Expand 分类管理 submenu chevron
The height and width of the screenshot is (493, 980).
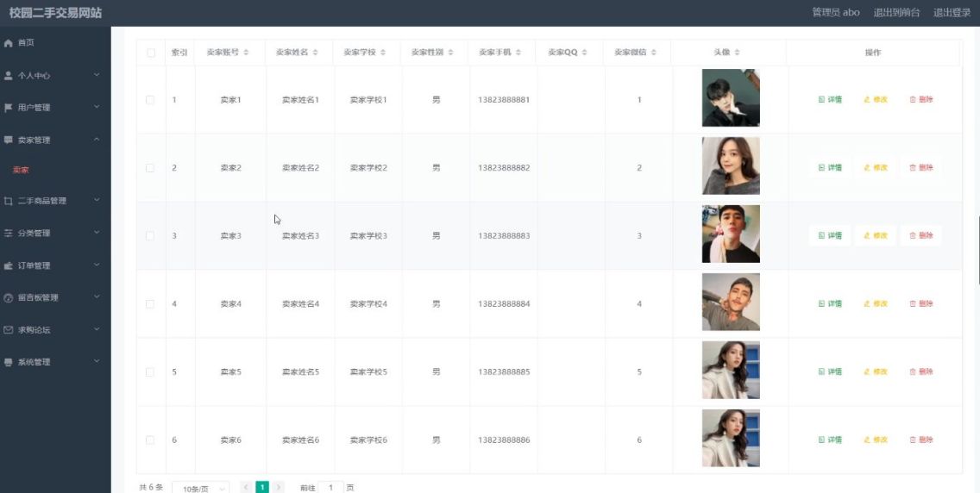97,232
